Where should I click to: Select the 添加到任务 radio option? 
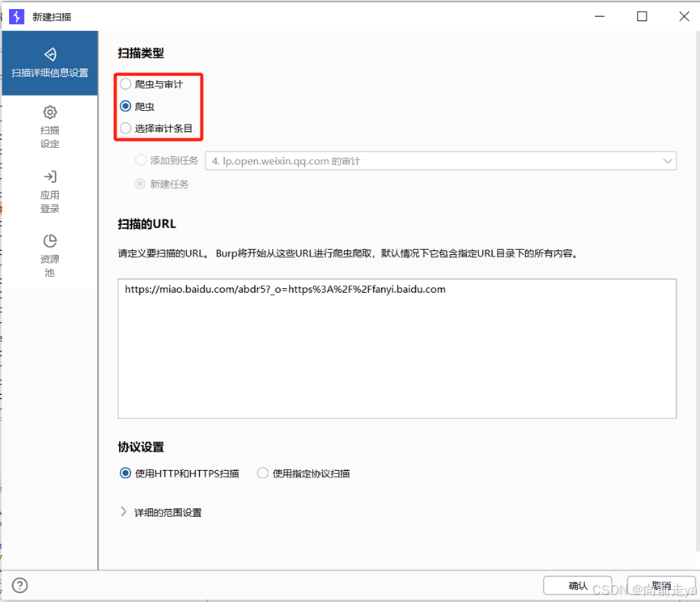click(167, 161)
